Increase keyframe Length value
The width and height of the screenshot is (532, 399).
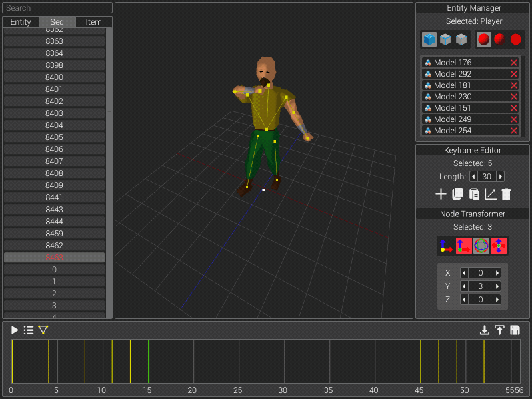(500, 177)
